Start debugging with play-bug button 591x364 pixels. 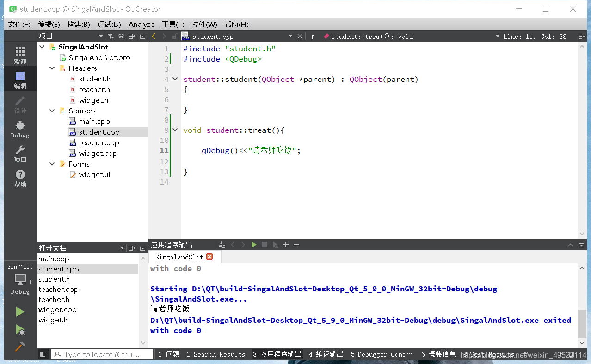(x=20, y=329)
